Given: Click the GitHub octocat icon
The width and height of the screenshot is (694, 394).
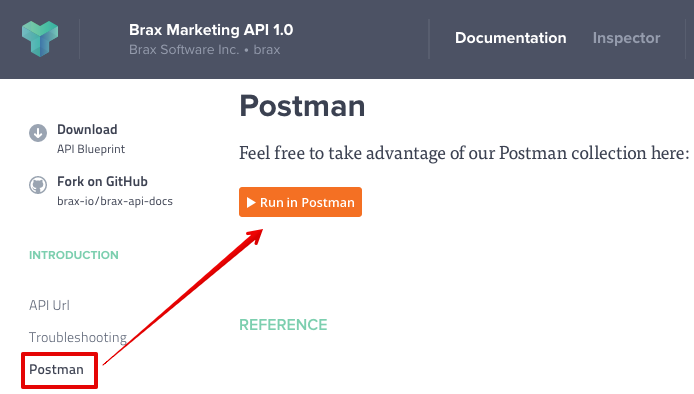Looking at the screenshot, I should (38, 185).
